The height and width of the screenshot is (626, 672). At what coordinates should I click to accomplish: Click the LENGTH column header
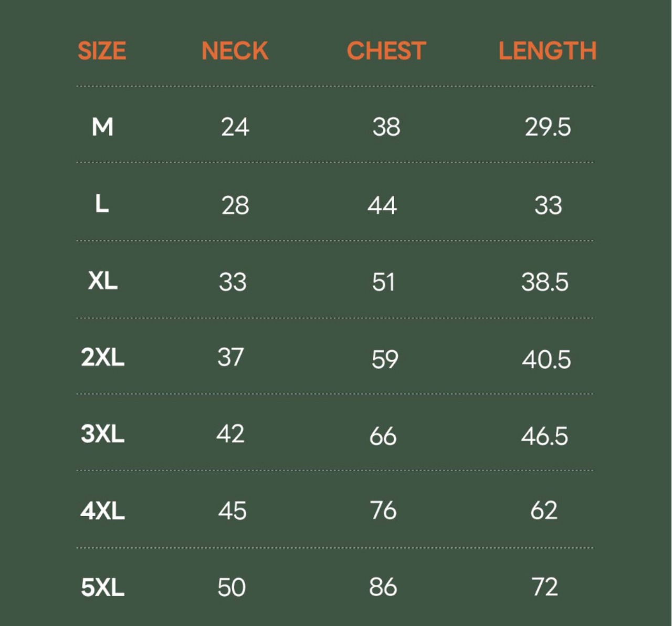pos(548,51)
